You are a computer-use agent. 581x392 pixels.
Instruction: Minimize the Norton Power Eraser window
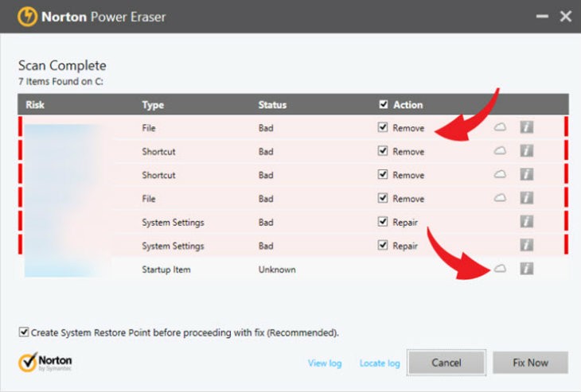pyautogui.click(x=542, y=16)
